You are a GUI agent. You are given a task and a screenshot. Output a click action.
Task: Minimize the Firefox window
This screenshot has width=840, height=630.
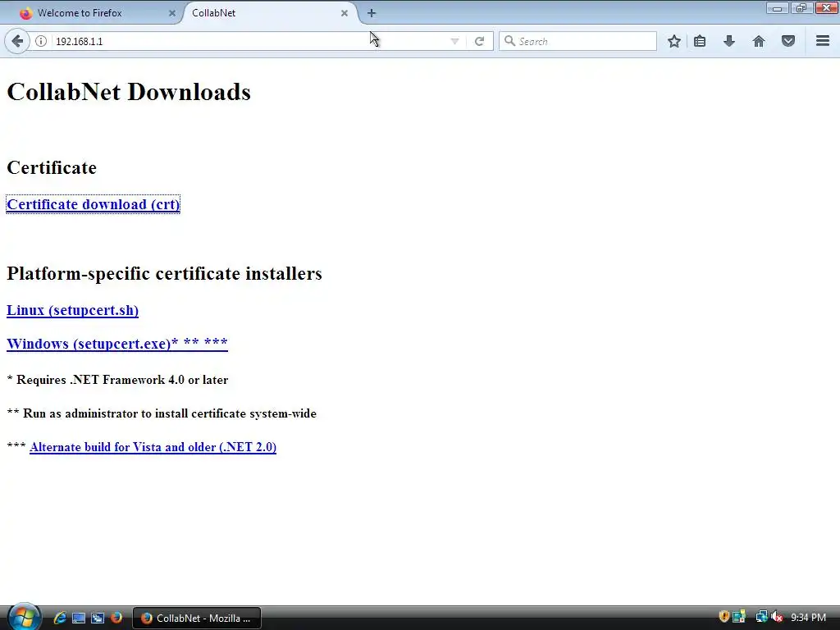pyautogui.click(x=778, y=7)
